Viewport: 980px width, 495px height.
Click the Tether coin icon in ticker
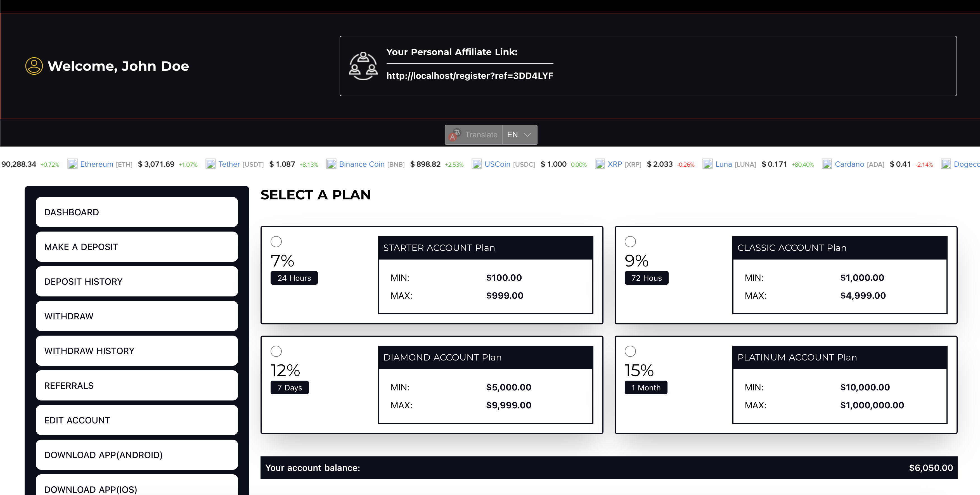pos(210,164)
